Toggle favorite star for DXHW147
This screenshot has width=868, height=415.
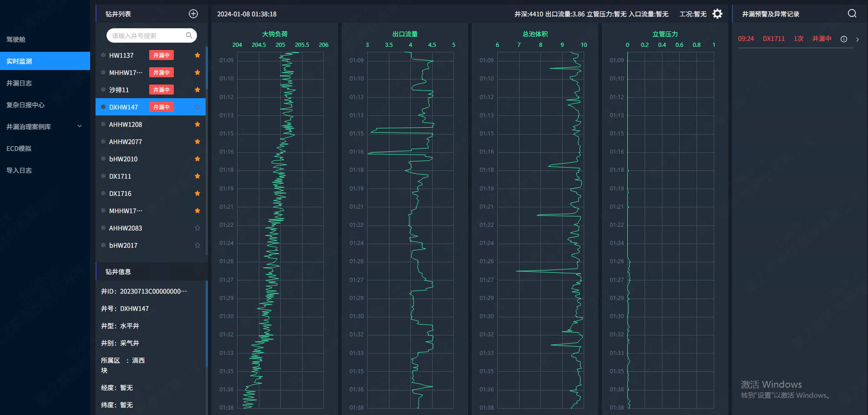point(197,107)
